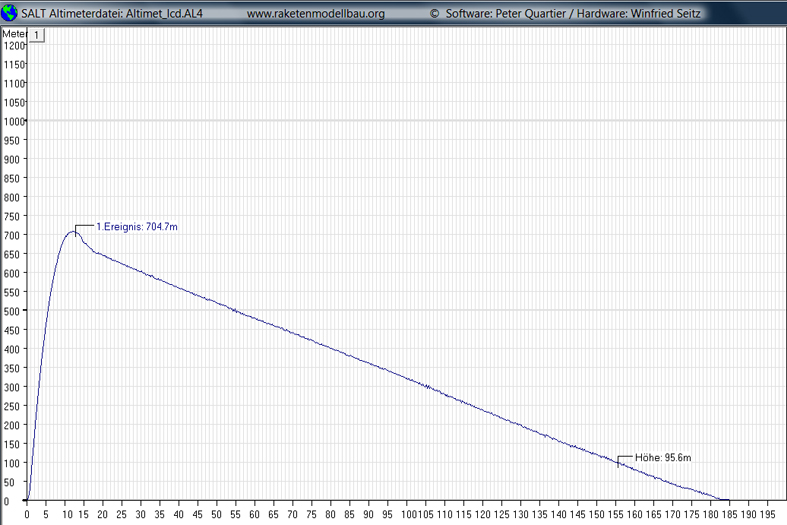This screenshot has width=787, height=525.
Task: Click the "Software: Peter Quartier" credit text
Action: [506, 14]
